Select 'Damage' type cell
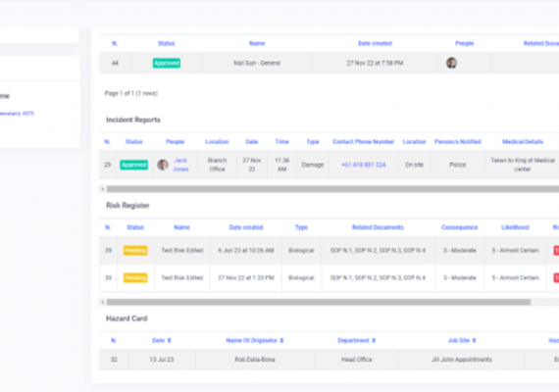The width and height of the screenshot is (559, 392). 312,165
